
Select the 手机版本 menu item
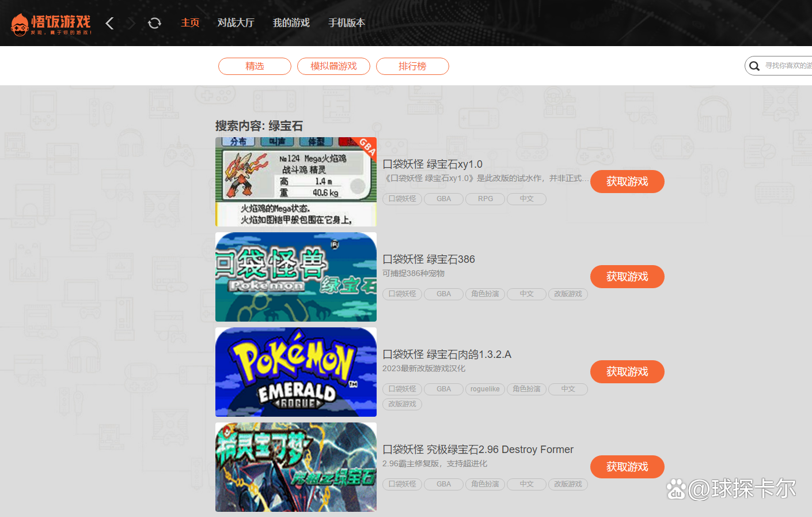[346, 23]
